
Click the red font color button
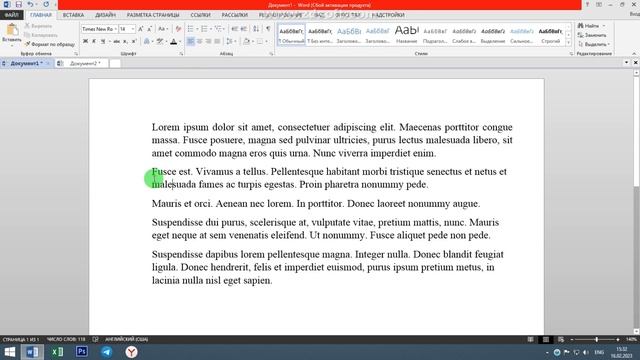173,41
